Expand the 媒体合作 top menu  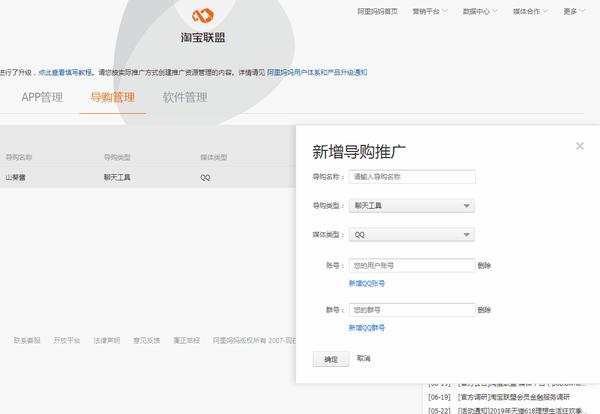530,11
